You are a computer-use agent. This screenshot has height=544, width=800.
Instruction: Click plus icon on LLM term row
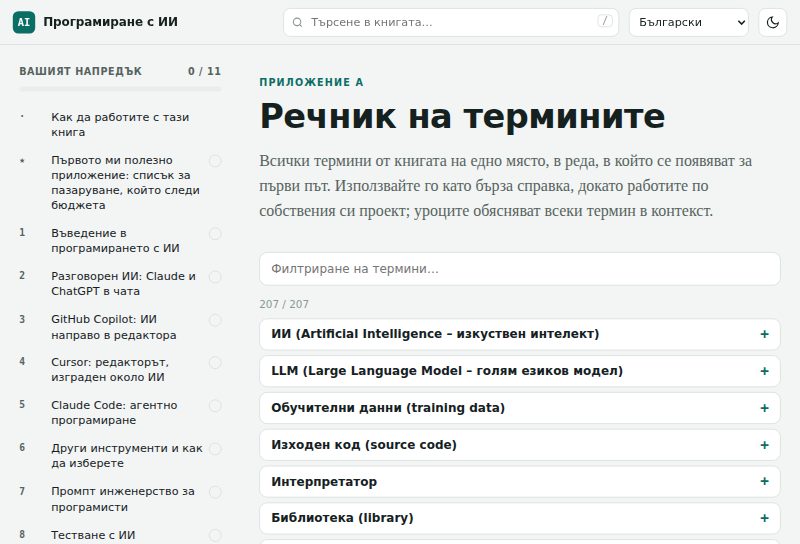(764, 371)
